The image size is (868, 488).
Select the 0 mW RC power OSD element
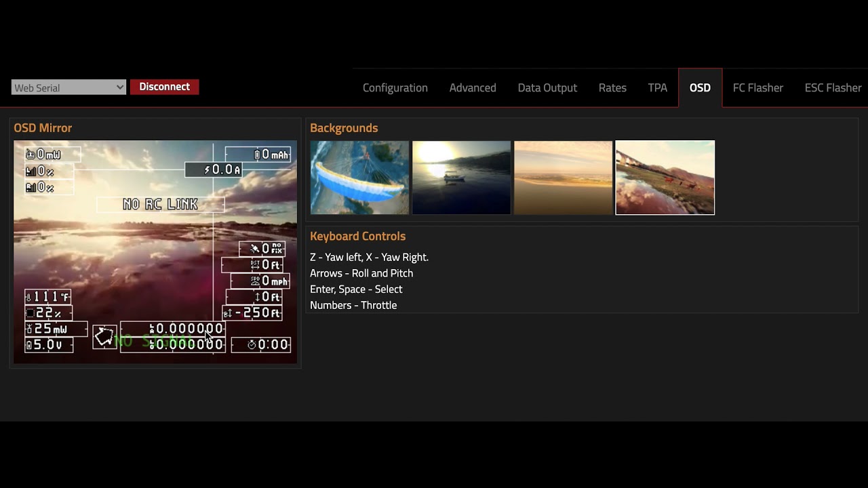pos(52,155)
